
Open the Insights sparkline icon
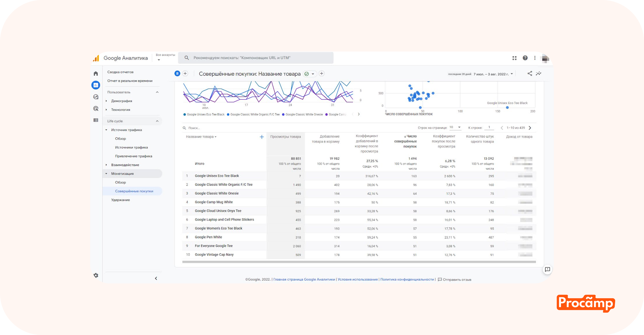[538, 74]
